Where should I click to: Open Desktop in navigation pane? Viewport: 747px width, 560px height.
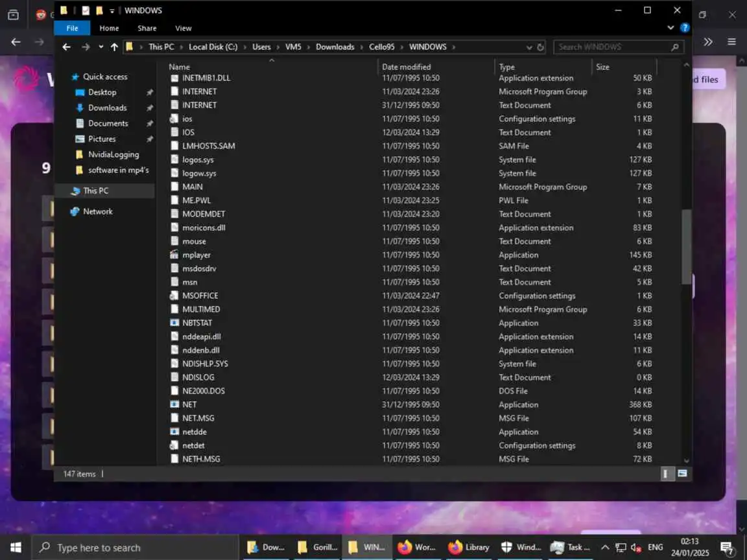[x=102, y=93]
